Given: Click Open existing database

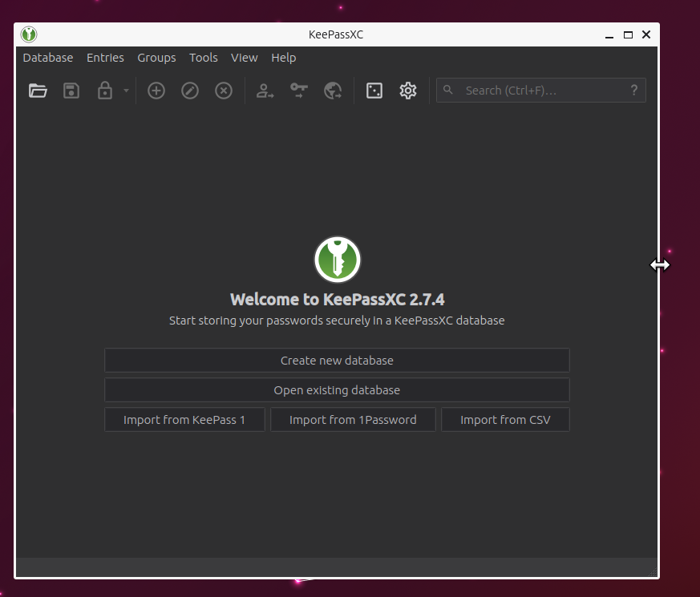Looking at the screenshot, I should [337, 389].
